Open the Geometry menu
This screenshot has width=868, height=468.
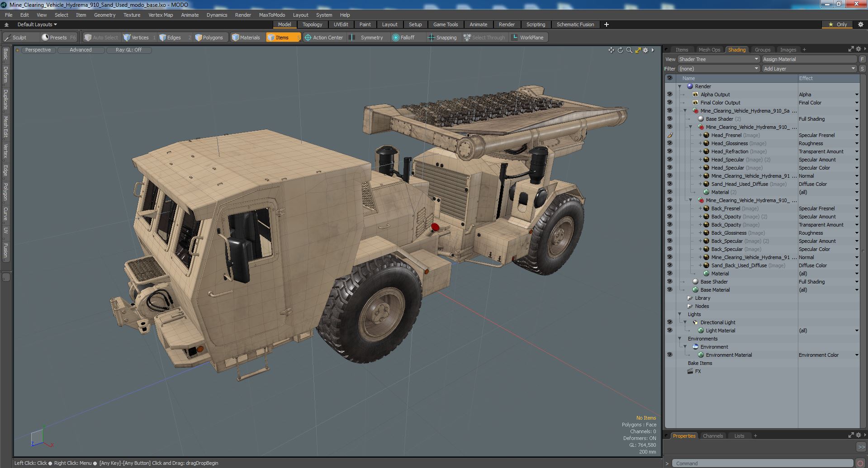coord(104,15)
